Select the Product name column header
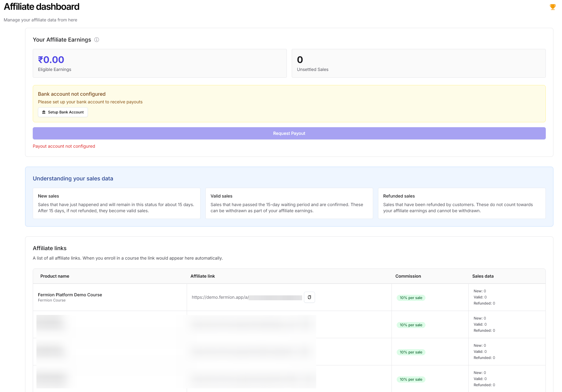 tap(55, 276)
